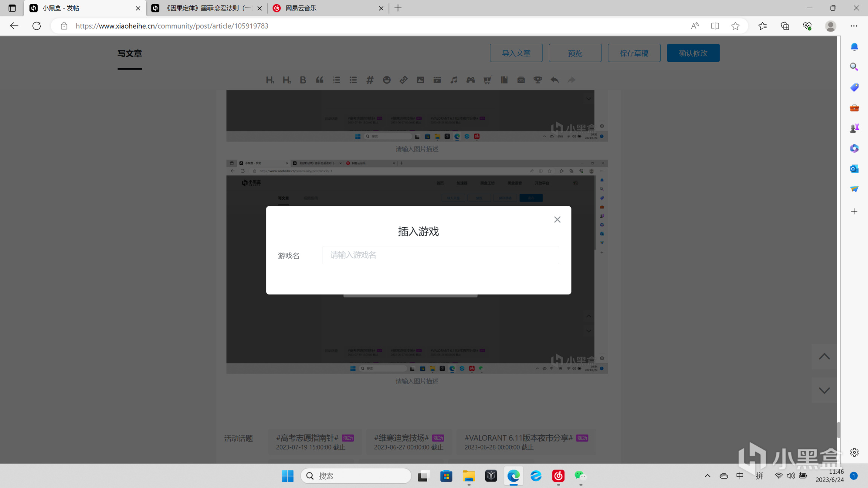The height and width of the screenshot is (488, 868).
Task: Select the H1 heading icon
Action: click(270, 80)
